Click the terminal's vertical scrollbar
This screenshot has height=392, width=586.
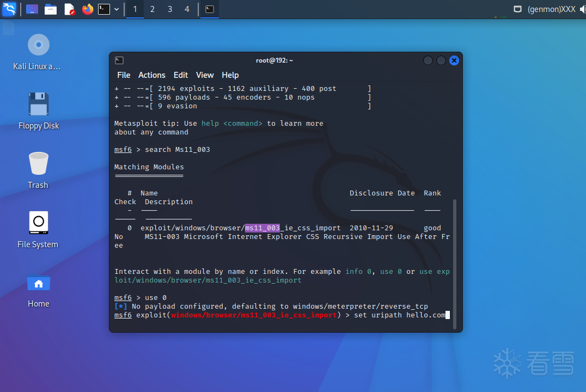(455, 264)
